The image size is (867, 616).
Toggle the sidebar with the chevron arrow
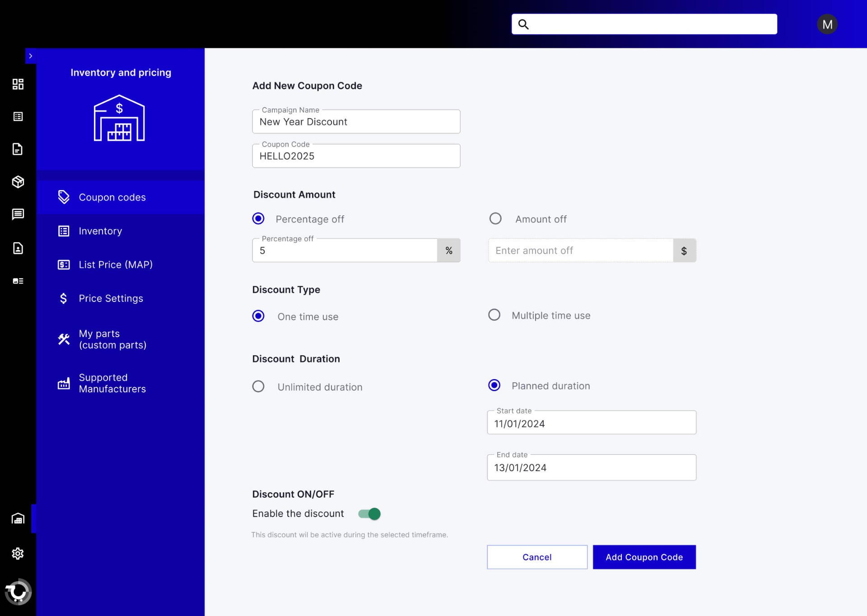[x=31, y=56]
